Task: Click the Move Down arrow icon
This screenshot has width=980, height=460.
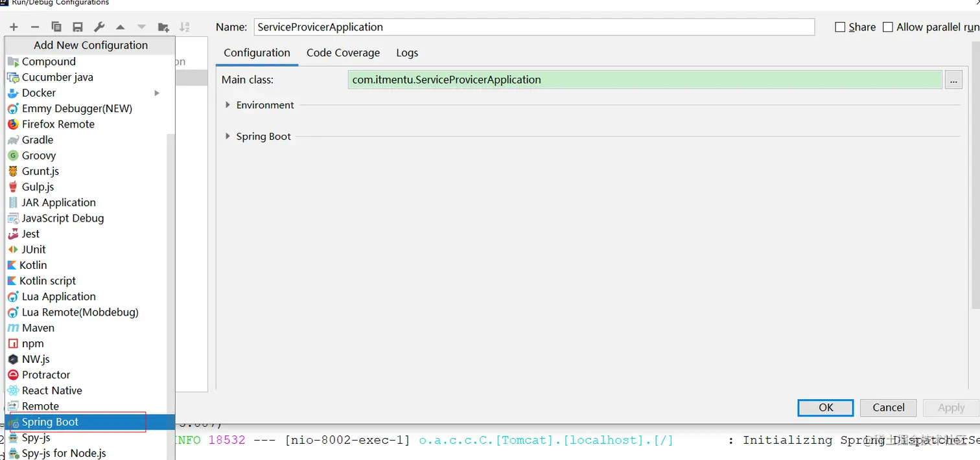Action: coord(142,27)
